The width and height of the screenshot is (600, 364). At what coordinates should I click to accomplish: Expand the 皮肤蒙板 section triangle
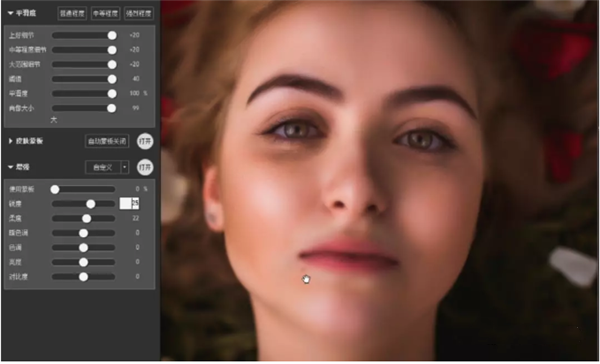point(10,141)
